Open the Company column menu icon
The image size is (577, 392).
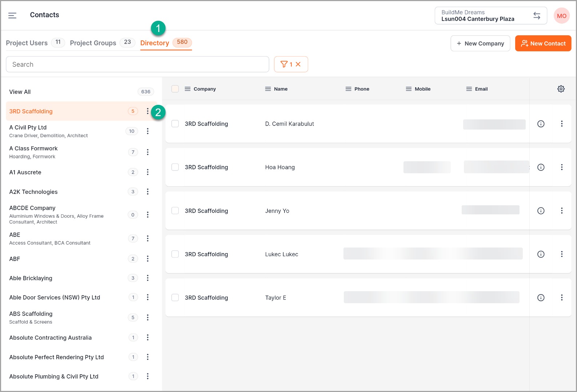(x=188, y=89)
